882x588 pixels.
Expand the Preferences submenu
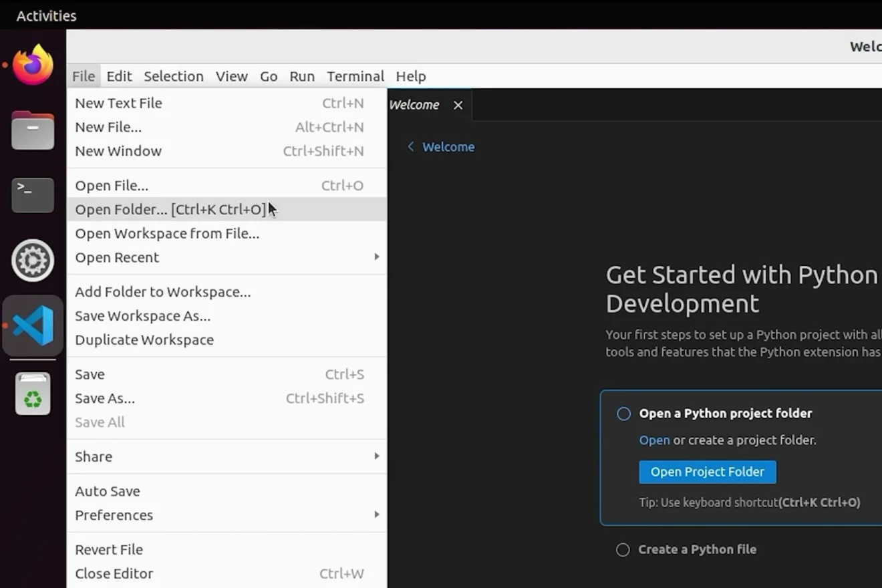[227, 515]
